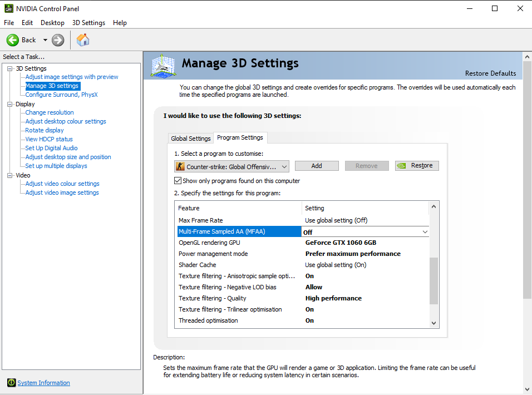Click the Restore button with NVIDIA logo
The width and height of the screenshot is (532, 395).
[x=417, y=166]
